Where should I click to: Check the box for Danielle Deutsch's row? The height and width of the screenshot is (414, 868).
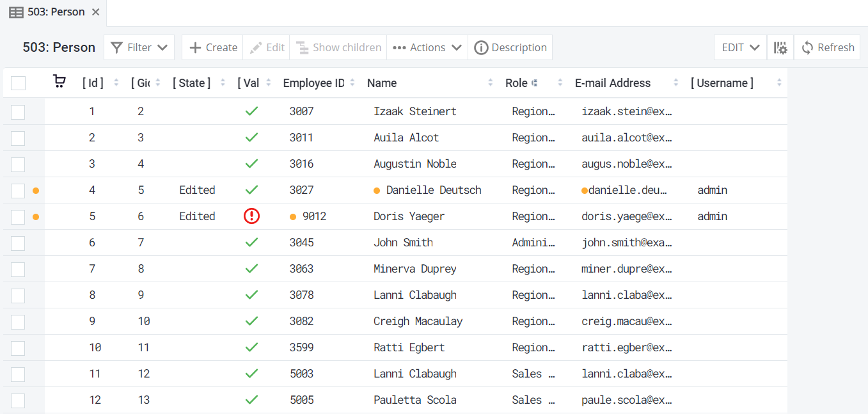(18, 191)
